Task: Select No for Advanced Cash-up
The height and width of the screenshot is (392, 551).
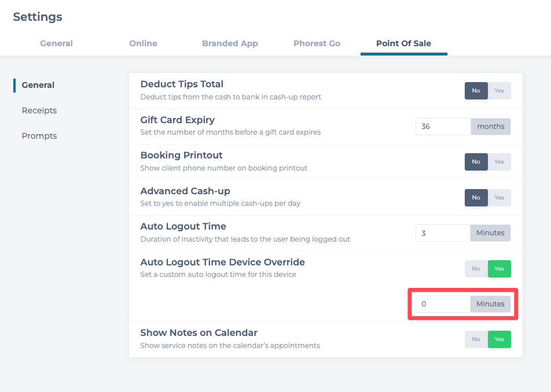Action: click(476, 198)
